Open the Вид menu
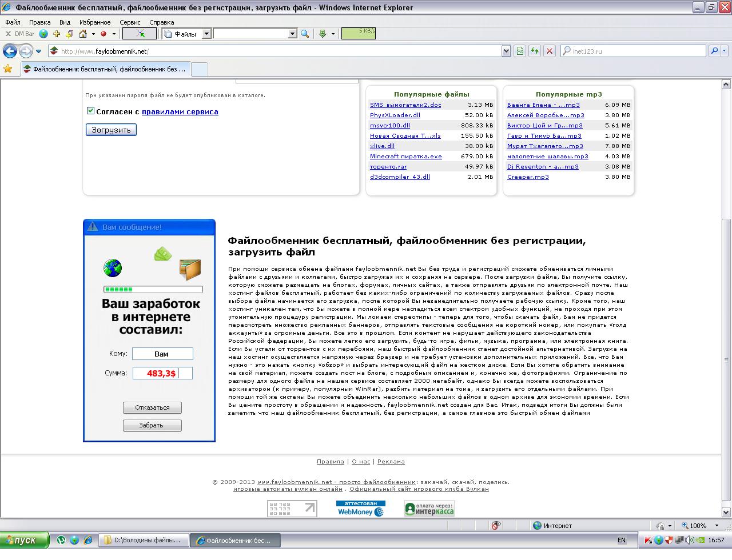 [65, 22]
